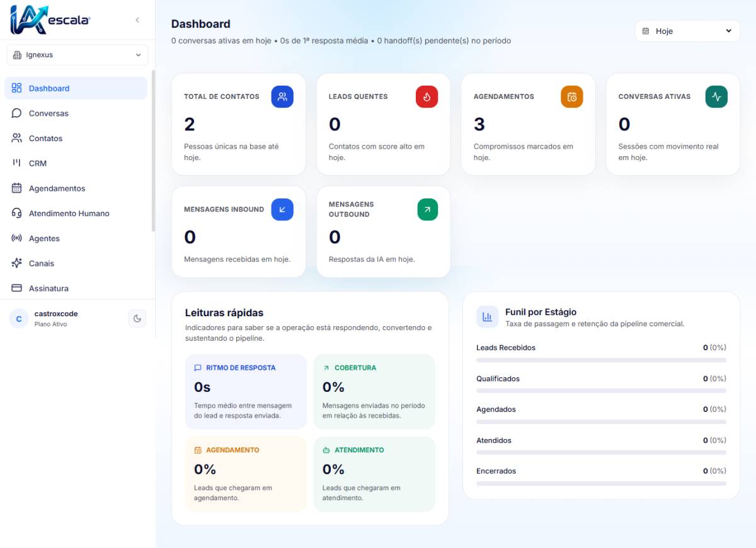
Task: Go to the Contatos page
Action: click(76, 138)
